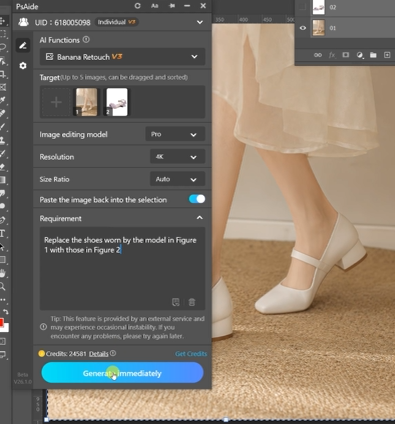The height and width of the screenshot is (424, 395).
Task: Click the trash icon to clear the requirement
Action: (x=192, y=302)
